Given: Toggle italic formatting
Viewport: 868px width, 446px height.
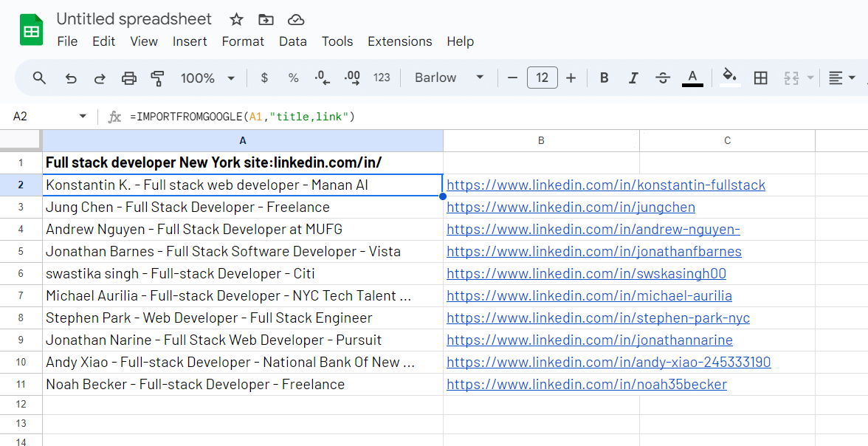Looking at the screenshot, I should point(633,78).
